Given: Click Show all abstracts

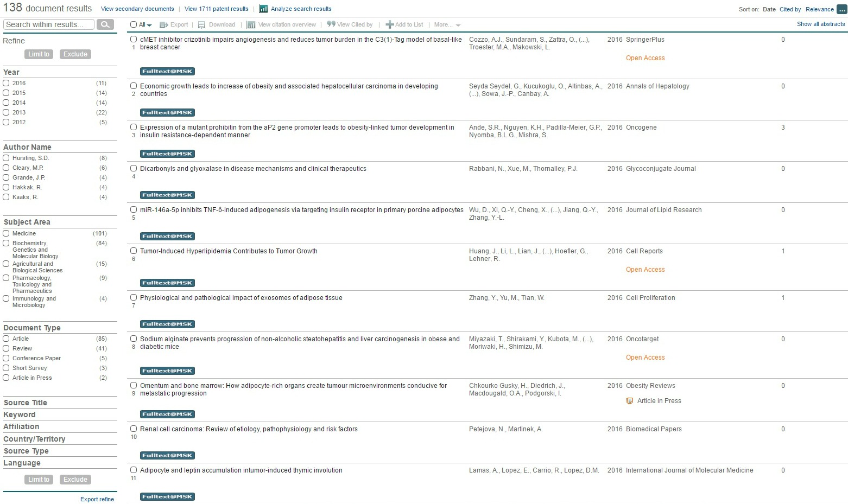Looking at the screenshot, I should click(x=820, y=24).
